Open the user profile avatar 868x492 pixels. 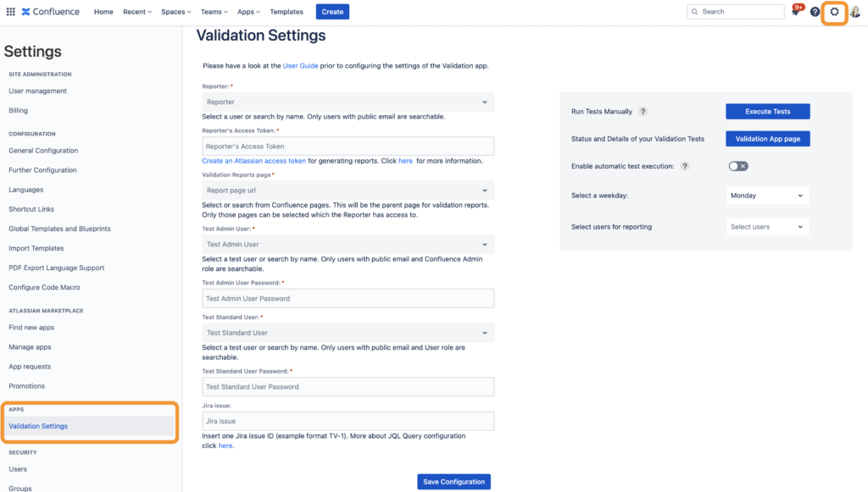pos(855,12)
